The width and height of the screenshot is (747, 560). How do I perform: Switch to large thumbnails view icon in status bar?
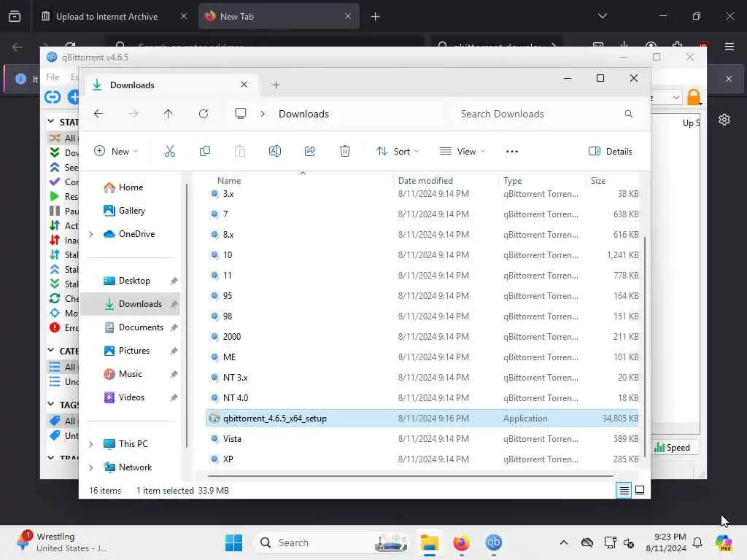tap(640, 490)
